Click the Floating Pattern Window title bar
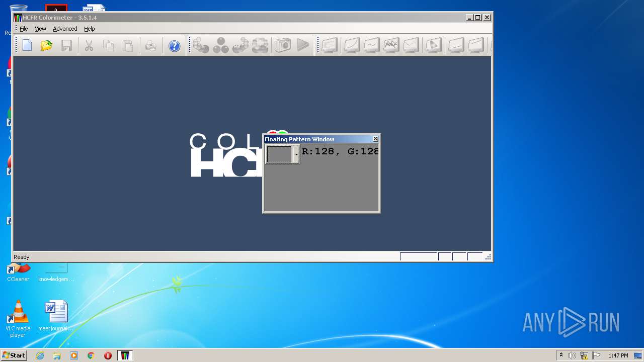The width and height of the screenshot is (644, 362). 317,139
